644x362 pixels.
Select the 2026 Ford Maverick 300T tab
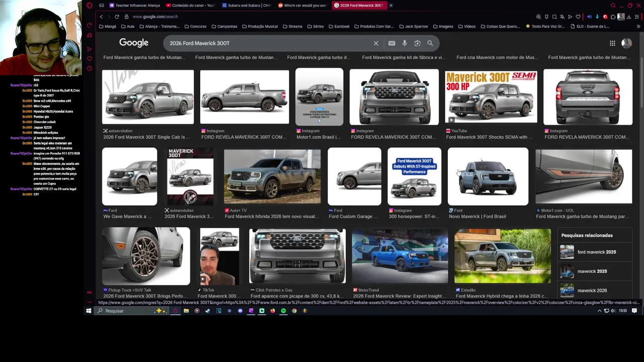pos(359,6)
